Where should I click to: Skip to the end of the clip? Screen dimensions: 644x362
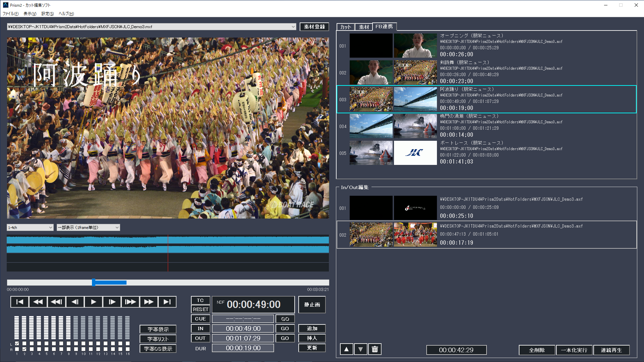[x=167, y=302]
